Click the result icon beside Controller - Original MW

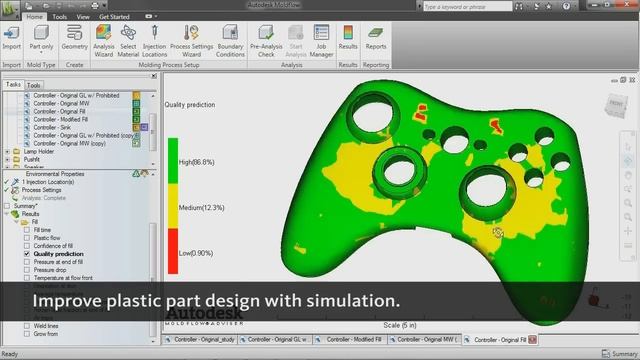[x=136, y=104]
